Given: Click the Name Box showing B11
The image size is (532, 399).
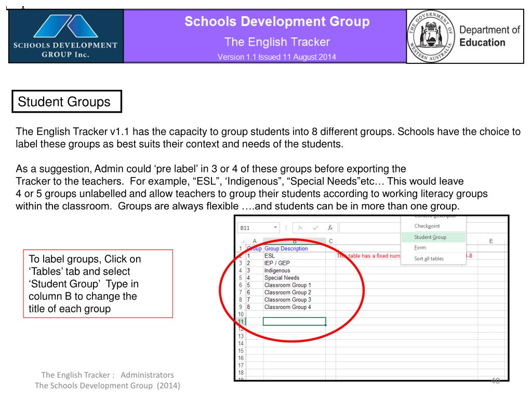Looking at the screenshot, I should (x=258, y=228).
